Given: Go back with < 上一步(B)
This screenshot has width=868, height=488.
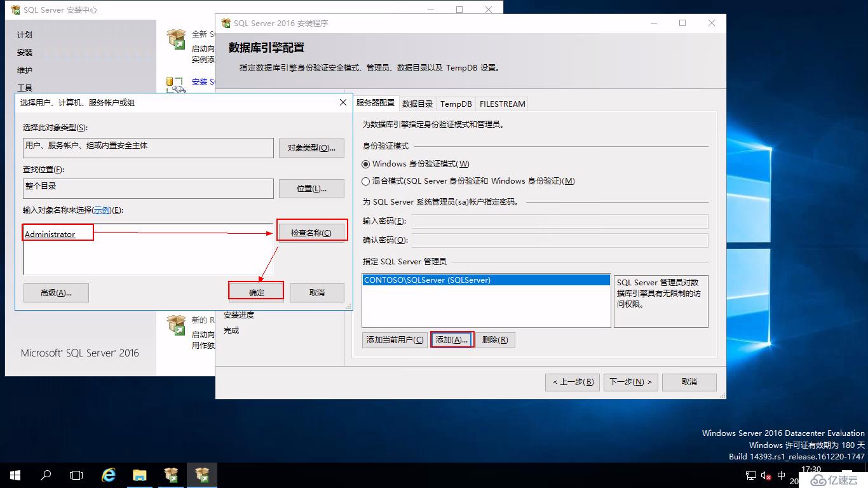Looking at the screenshot, I should pyautogui.click(x=573, y=382).
